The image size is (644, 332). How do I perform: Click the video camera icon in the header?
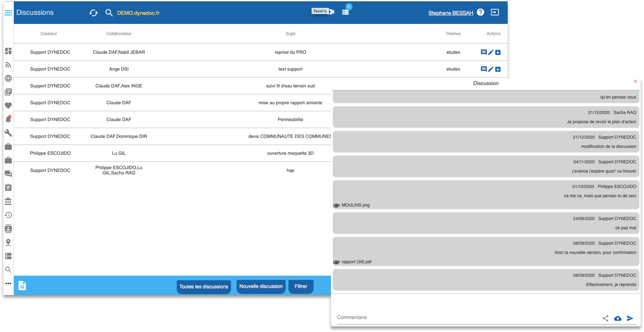[332, 12]
